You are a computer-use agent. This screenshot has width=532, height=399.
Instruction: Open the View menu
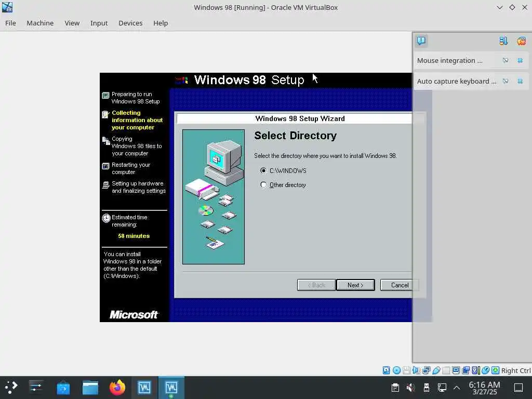point(72,23)
